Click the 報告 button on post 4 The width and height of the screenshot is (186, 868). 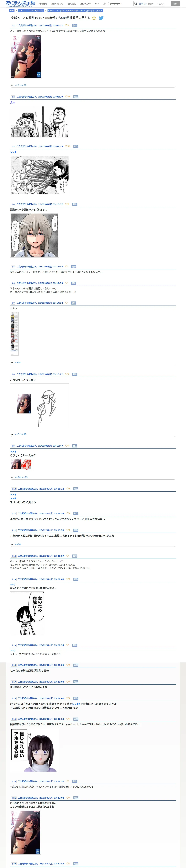(75, 204)
